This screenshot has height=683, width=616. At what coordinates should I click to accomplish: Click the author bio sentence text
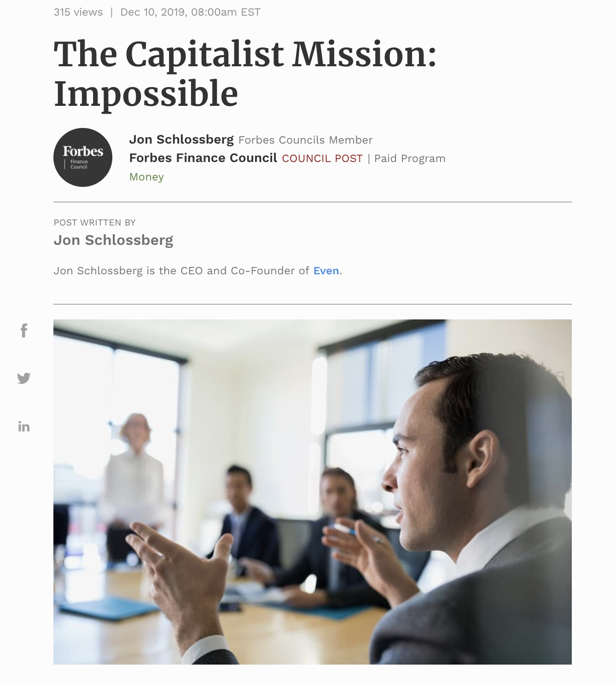pos(198,271)
